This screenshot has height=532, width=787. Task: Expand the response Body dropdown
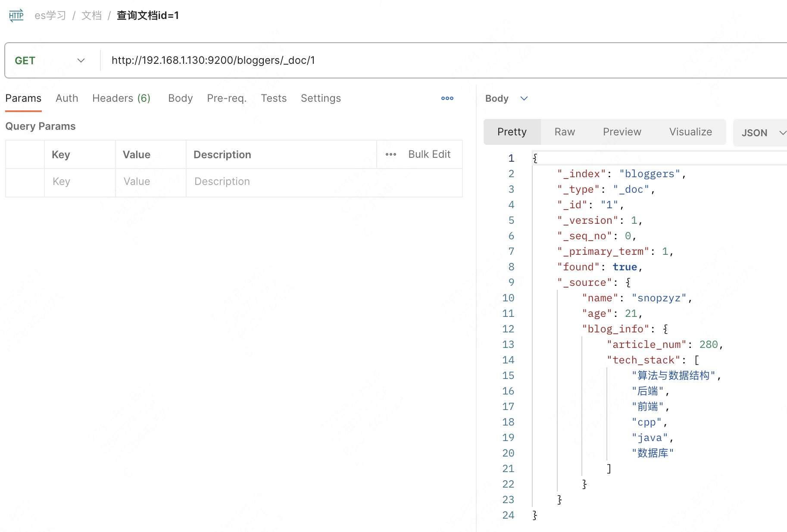(524, 98)
